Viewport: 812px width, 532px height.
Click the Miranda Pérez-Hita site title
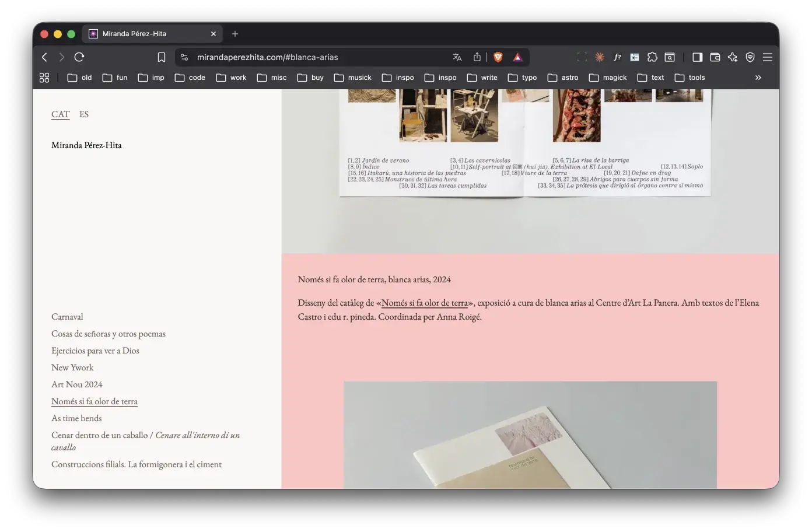tap(86, 145)
